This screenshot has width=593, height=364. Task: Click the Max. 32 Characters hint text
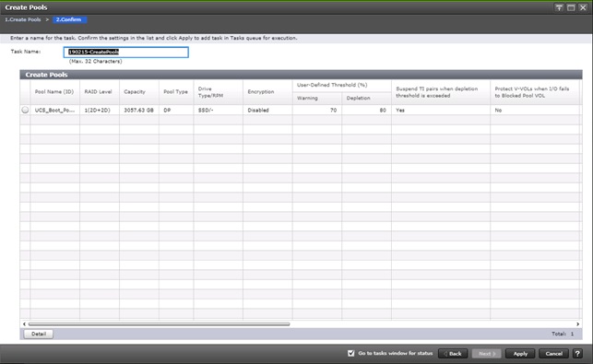tap(95, 61)
